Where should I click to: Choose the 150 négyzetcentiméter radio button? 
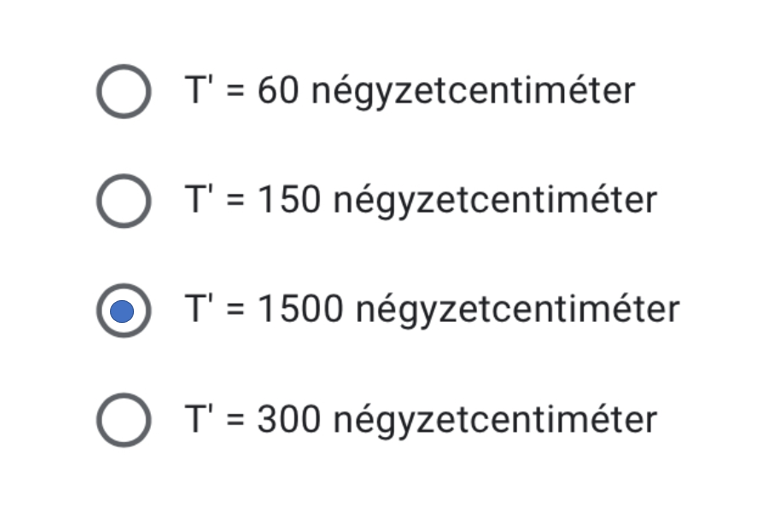[x=124, y=201]
